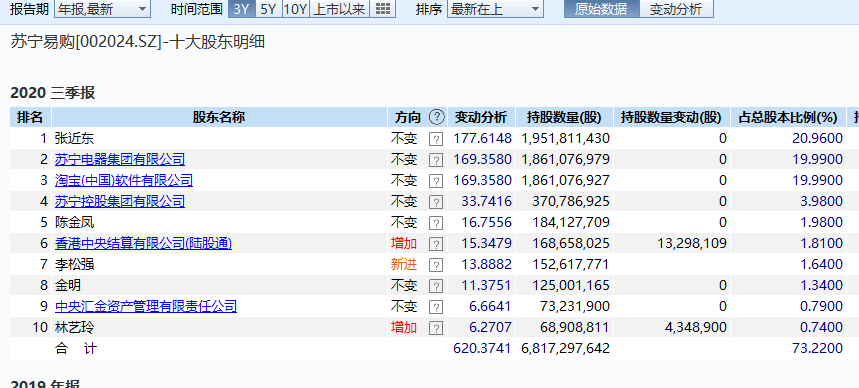Click the shareholder name 李松强
This screenshot has width=859, height=388.
pos(75,265)
